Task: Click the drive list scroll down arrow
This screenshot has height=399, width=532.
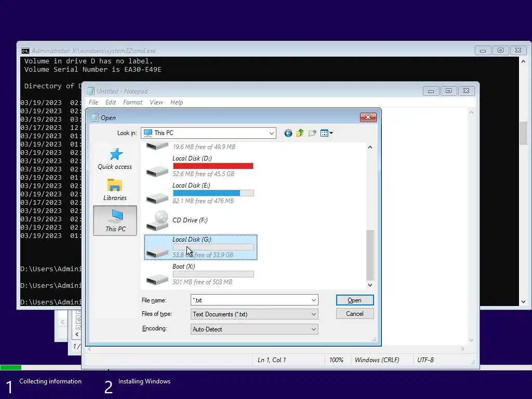Action: (x=370, y=285)
